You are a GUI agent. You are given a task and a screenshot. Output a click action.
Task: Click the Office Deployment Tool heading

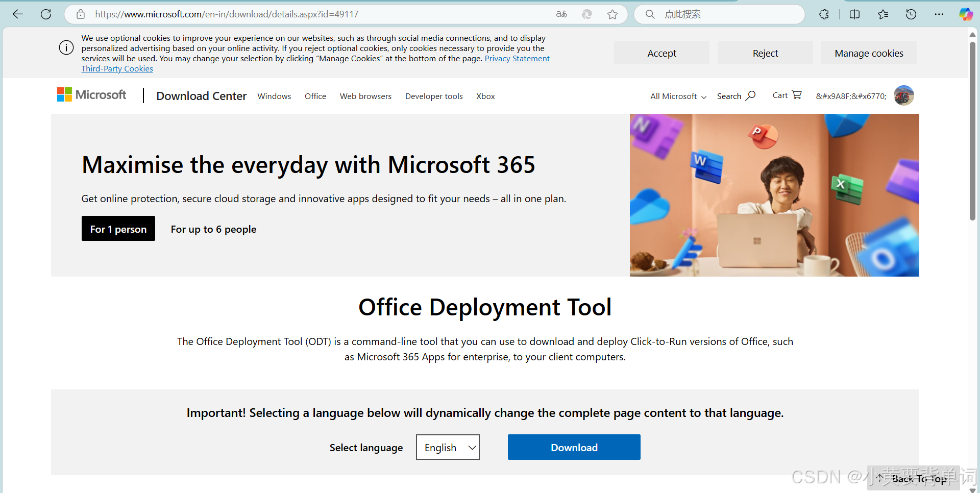click(x=485, y=307)
